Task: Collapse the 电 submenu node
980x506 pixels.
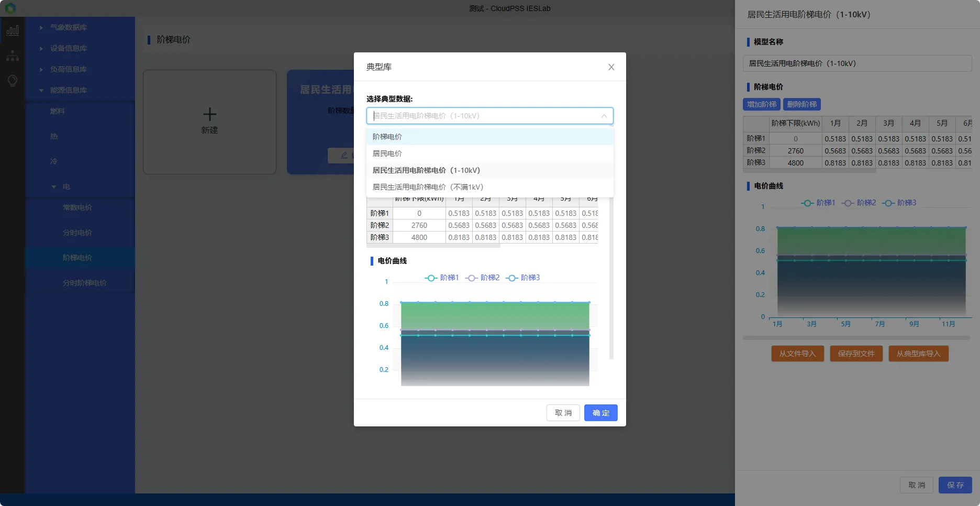Action: point(54,186)
